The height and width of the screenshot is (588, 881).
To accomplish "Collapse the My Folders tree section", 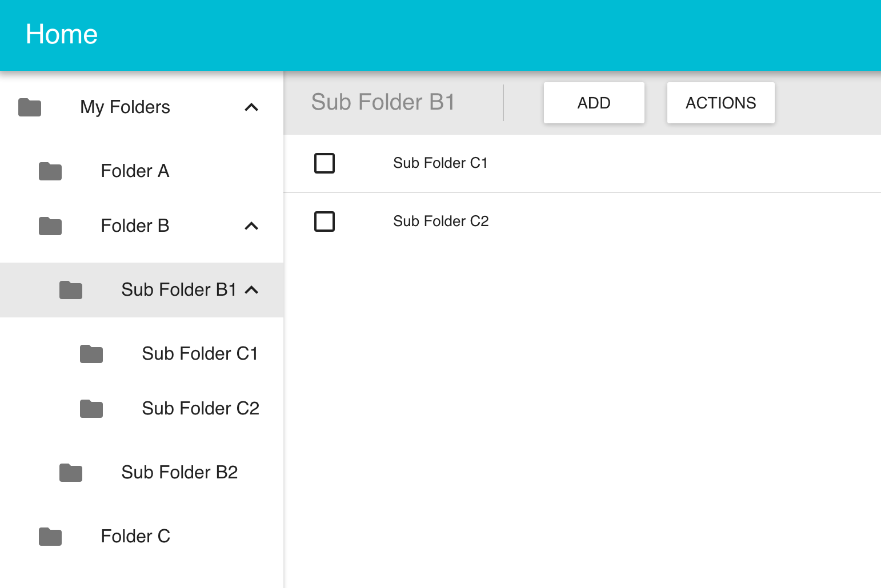I will (x=252, y=107).
